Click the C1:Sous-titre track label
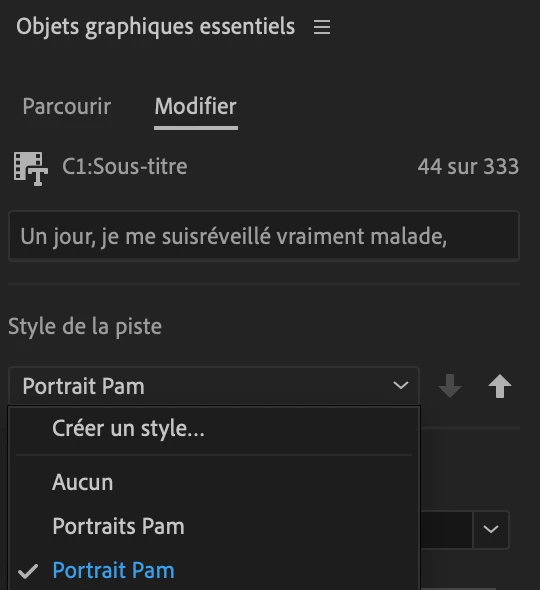This screenshot has height=590, width=540. [x=125, y=167]
